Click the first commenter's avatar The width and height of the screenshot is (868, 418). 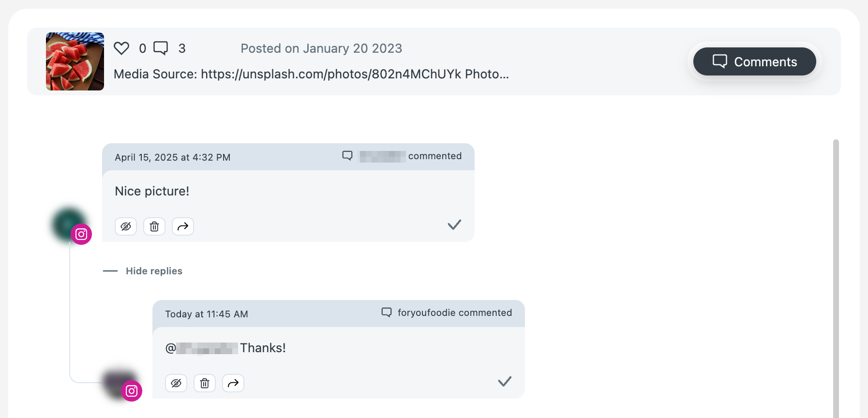coord(67,224)
